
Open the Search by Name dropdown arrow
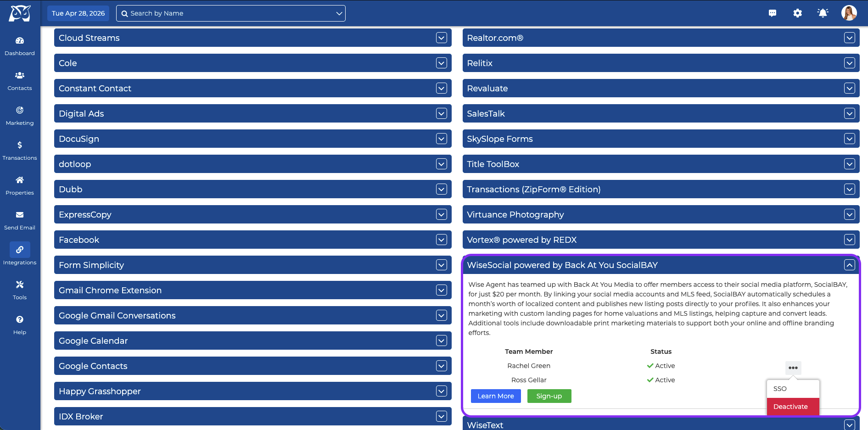pyautogui.click(x=339, y=13)
